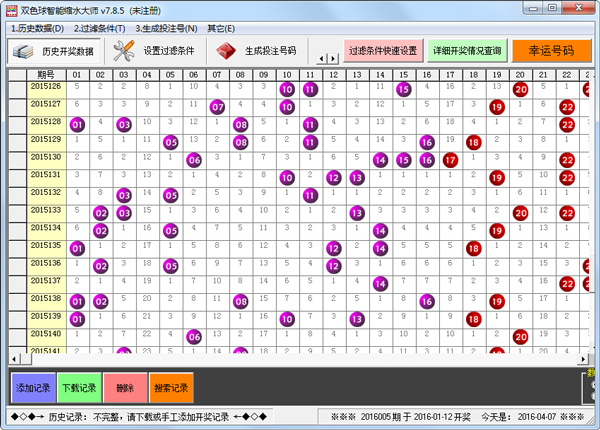Click the green 下载记录 button

(x=78, y=387)
